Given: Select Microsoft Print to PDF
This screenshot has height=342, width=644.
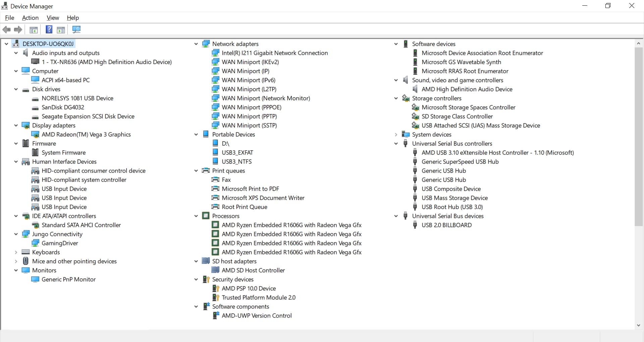Looking at the screenshot, I should [x=250, y=188].
